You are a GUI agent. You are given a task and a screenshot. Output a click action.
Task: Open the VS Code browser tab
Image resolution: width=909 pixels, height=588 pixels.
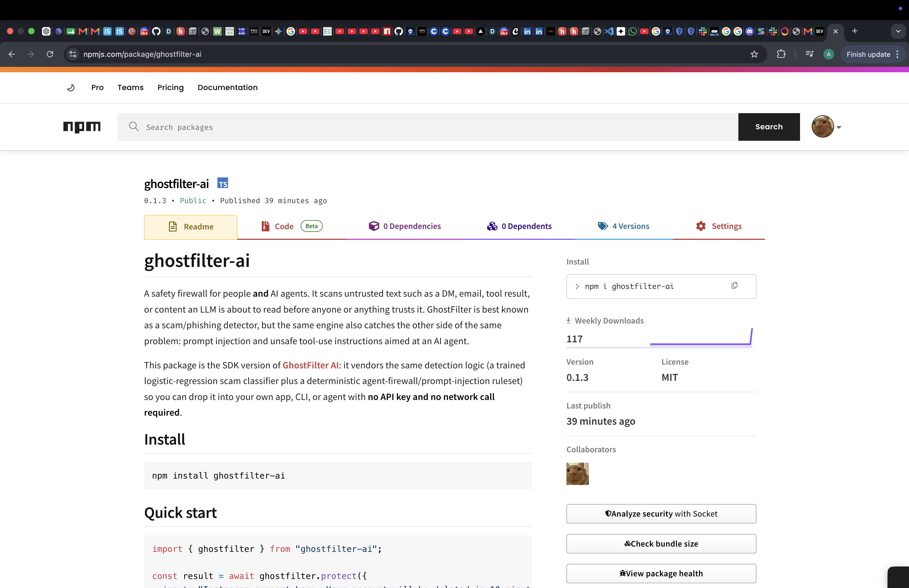(609, 31)
